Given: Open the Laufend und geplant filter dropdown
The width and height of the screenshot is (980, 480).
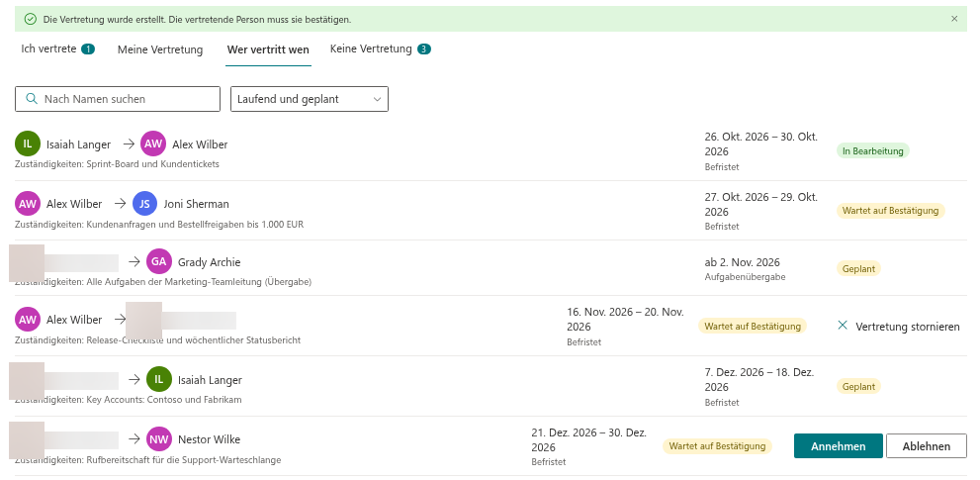Looking at the screenshot, I should 310,99.
